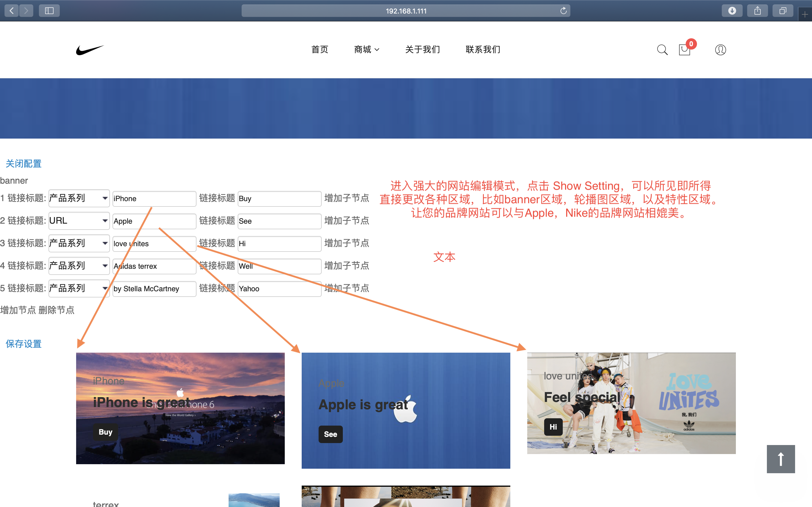Open the browser downloads icon

pos(732,11)
